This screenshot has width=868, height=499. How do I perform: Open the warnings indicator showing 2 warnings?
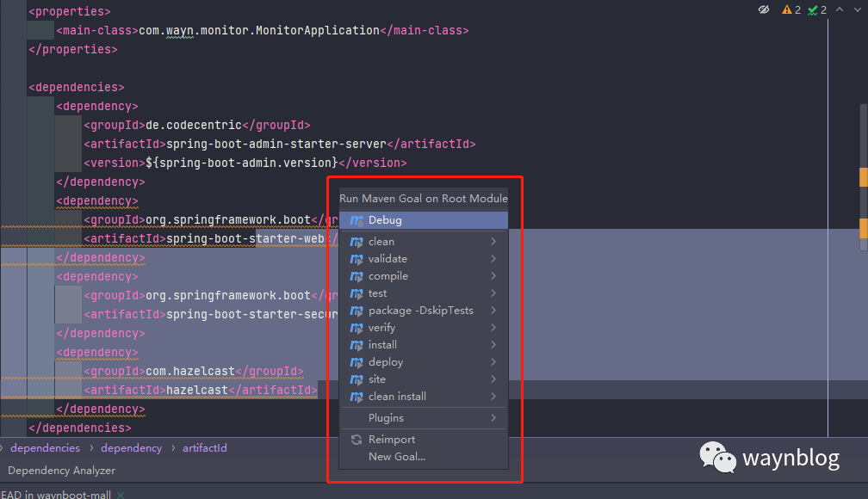[x=791, y=9]
